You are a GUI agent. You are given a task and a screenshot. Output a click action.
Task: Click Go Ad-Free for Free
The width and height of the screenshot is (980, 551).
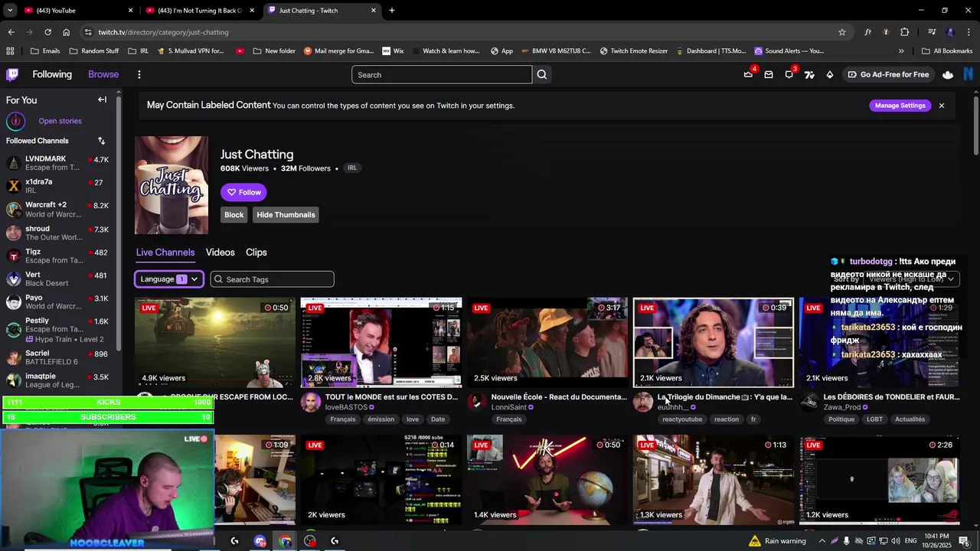click(888, 74)
